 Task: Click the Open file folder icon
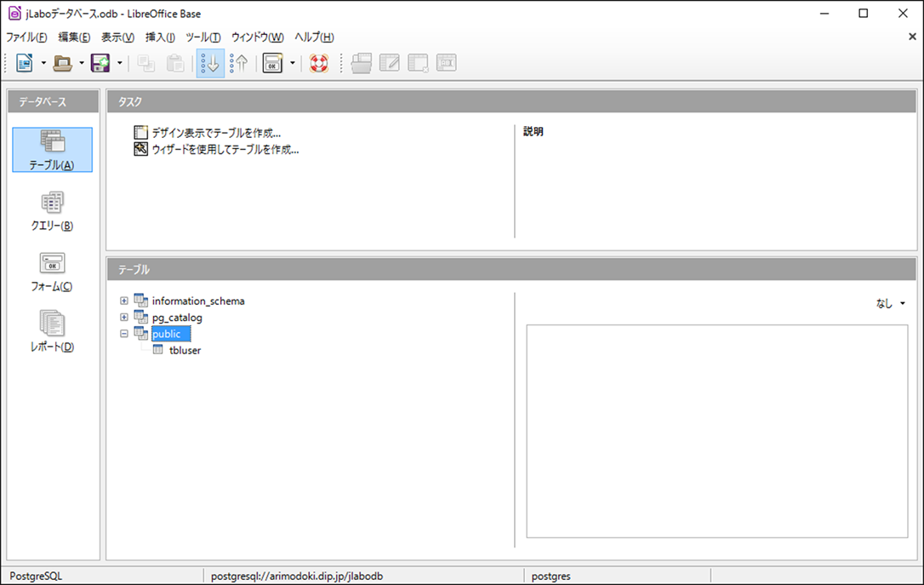click(62, 62)
